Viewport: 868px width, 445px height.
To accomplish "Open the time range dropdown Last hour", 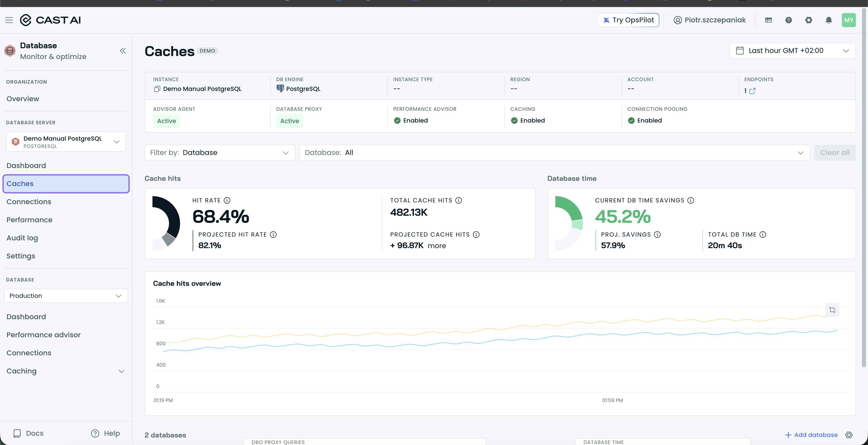I will tap(792, 50).
